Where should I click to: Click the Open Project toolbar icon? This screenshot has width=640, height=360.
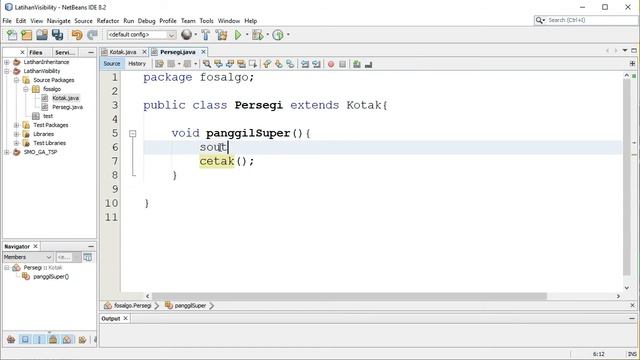click(42, 35)
